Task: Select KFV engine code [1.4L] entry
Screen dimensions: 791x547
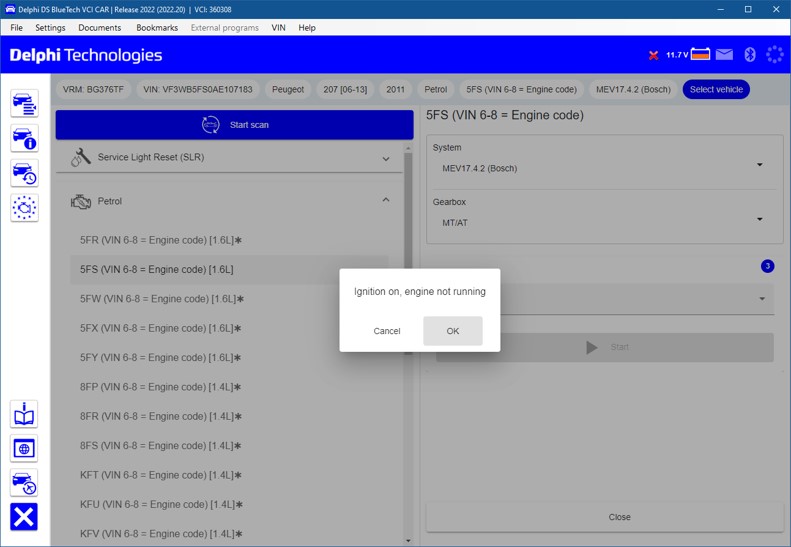Action: coord(230,533)
